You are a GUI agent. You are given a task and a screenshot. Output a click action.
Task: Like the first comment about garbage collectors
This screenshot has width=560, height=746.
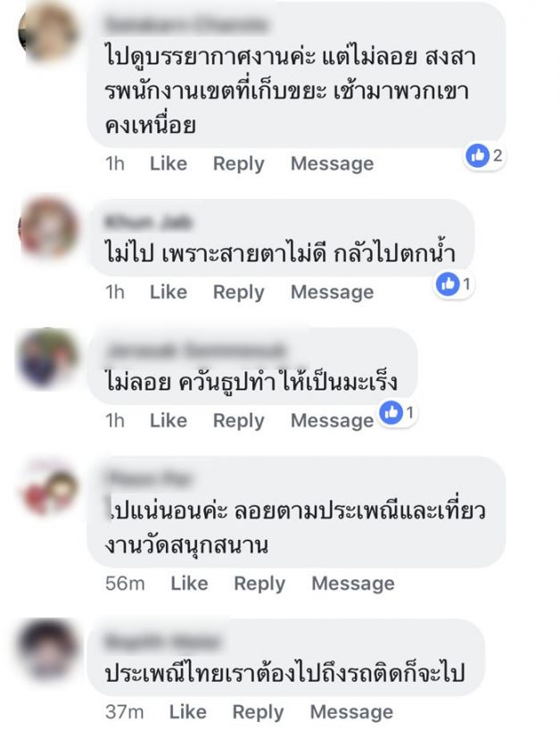169,163
